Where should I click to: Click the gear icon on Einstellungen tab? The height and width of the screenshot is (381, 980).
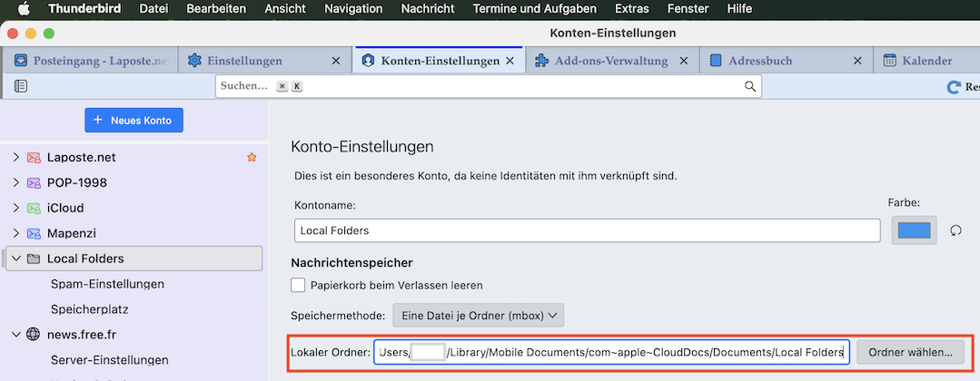[x=195, y=61]
